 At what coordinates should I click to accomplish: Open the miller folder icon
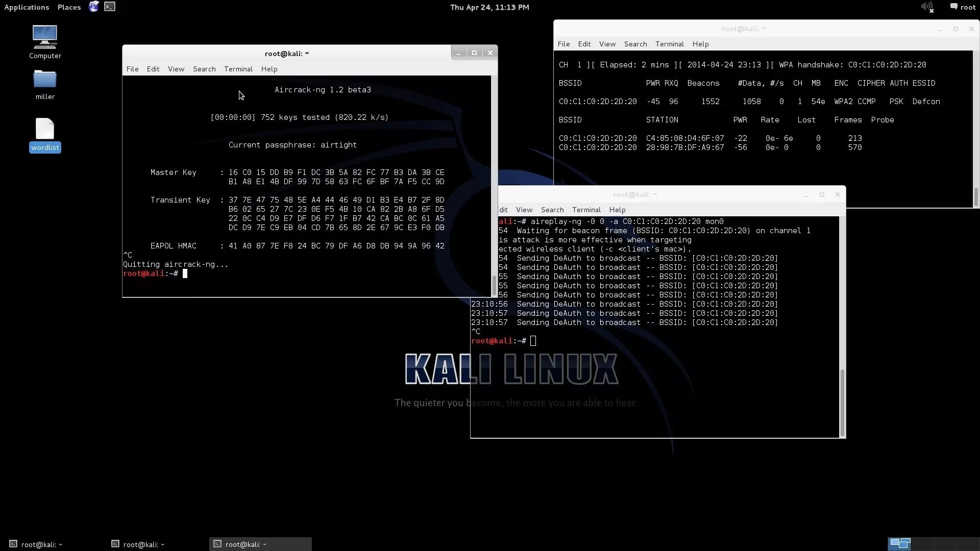45,80
